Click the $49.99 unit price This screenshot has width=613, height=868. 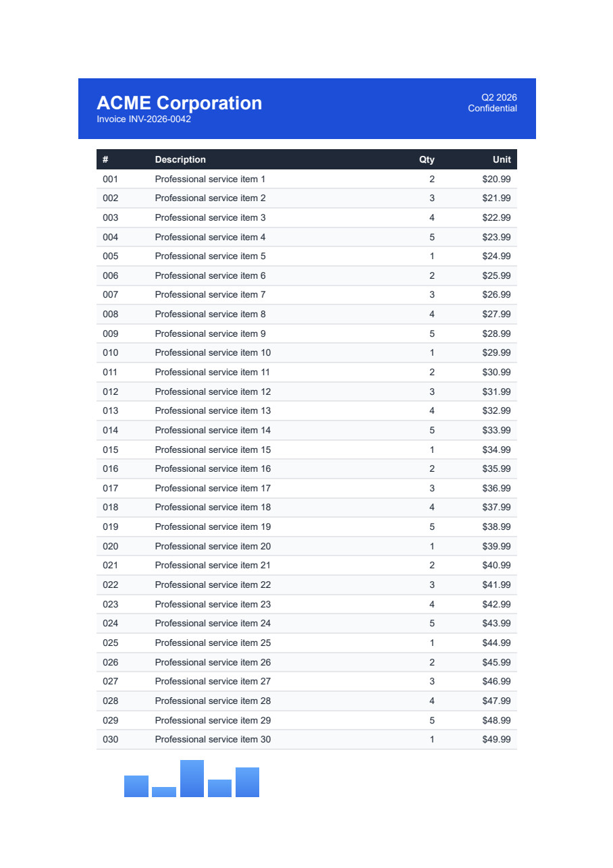(496, 740)
